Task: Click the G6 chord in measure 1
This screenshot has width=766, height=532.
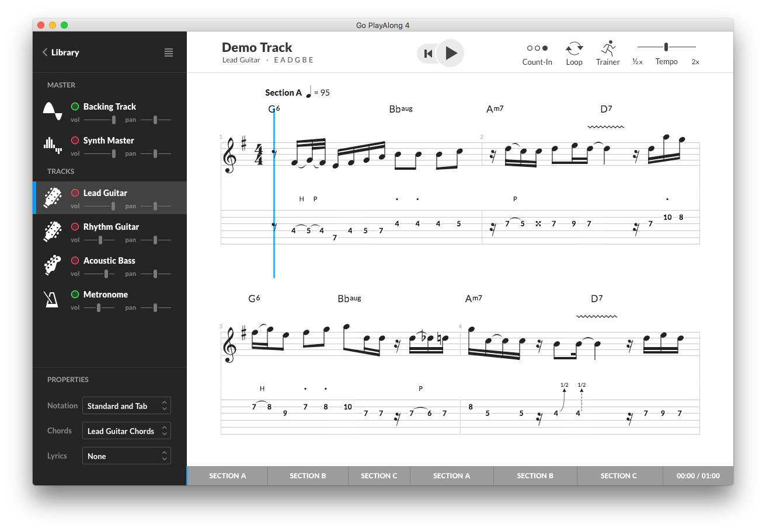Action: click(x=274, y=109)
